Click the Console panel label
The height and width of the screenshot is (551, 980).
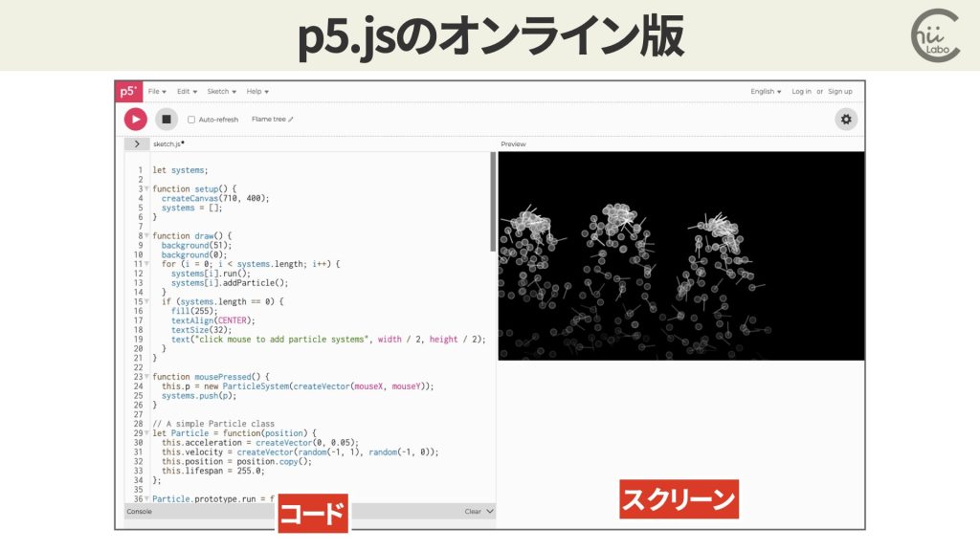[x=140, y=511]
